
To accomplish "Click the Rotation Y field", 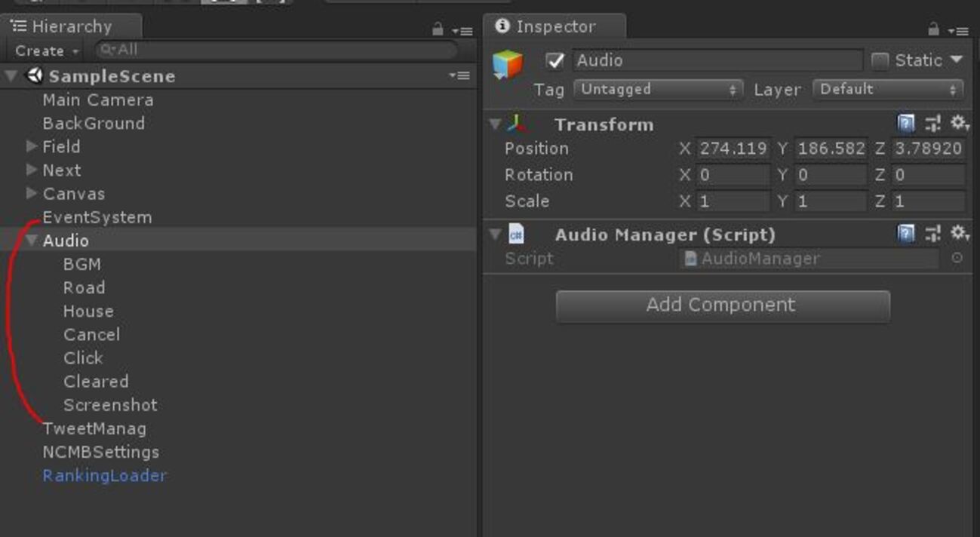I will point(830,175).
